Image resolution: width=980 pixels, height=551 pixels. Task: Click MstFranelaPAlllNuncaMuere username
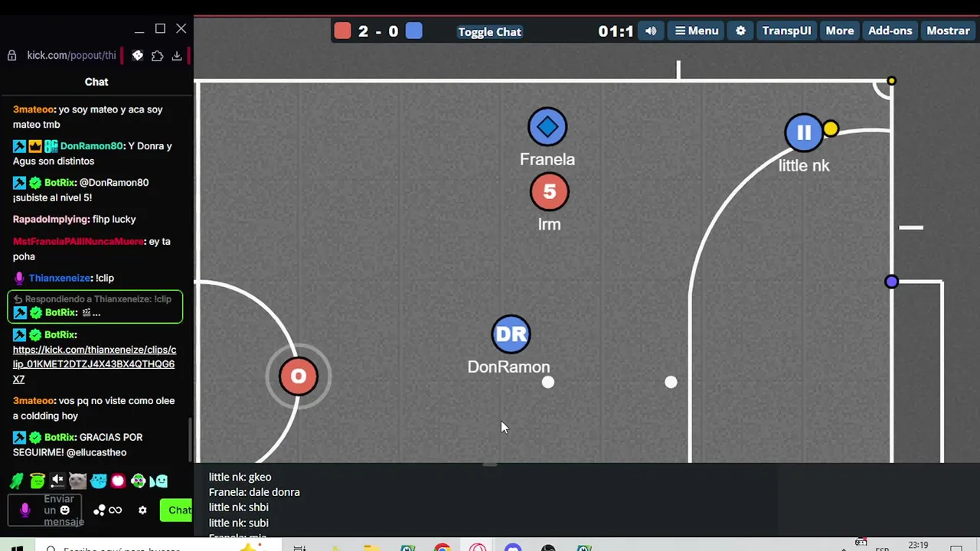[78, 242]
